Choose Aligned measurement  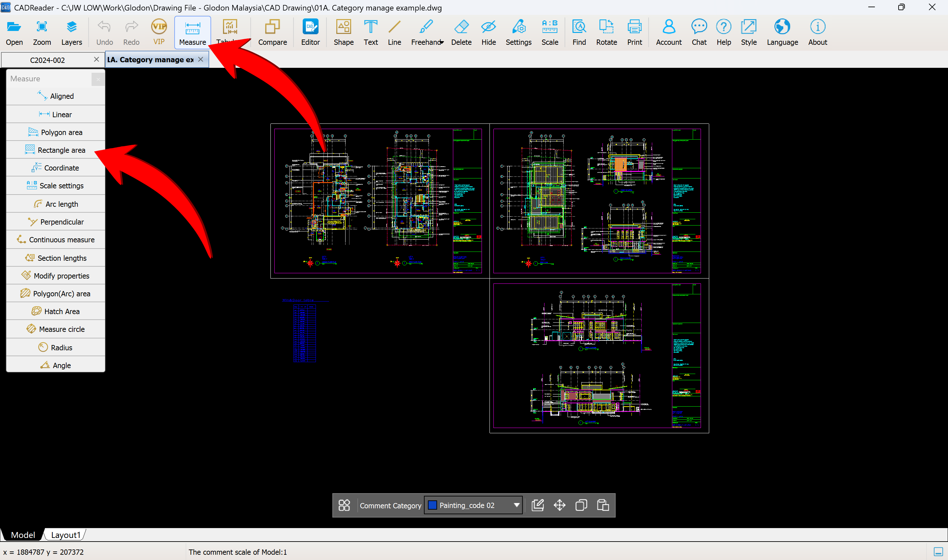click(x=55, y=96)
